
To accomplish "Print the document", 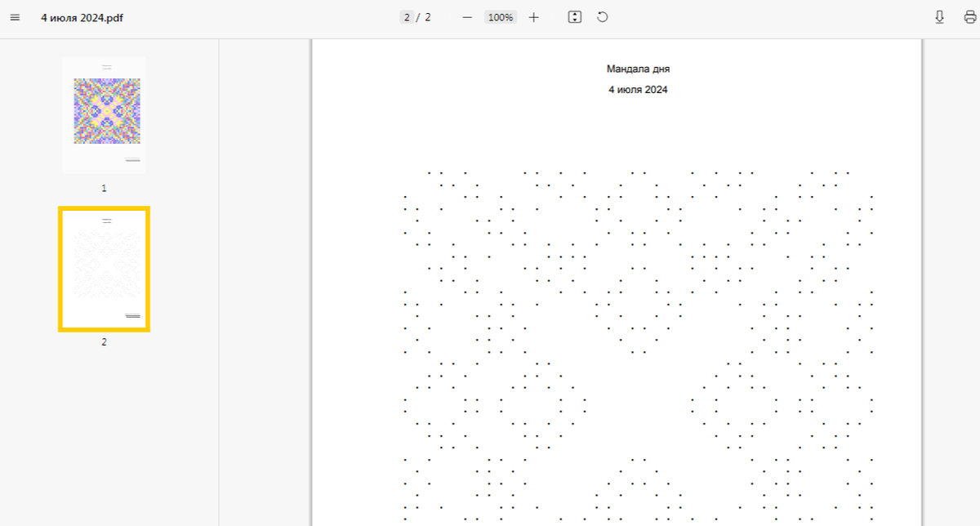I will (970, 17).
